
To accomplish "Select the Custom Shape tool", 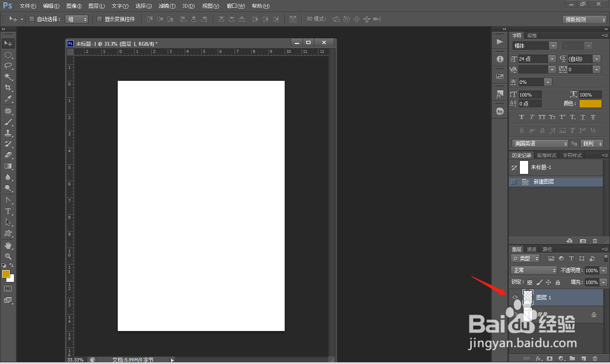I will point(8,233).
